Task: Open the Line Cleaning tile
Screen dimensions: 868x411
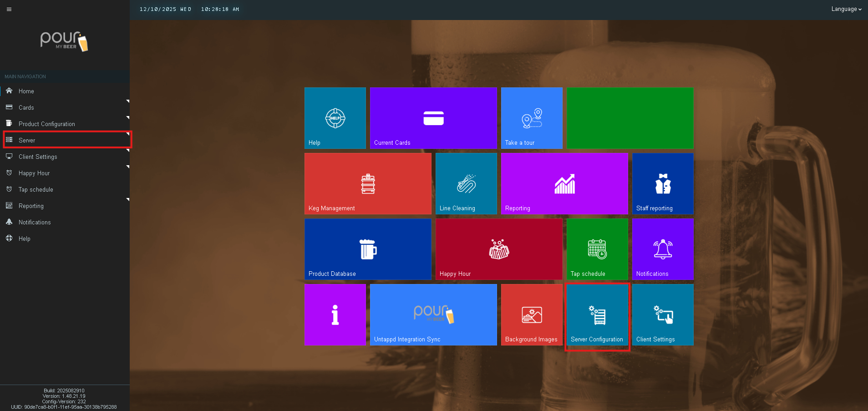Action: pyautogui.click(x=466, y=184)
